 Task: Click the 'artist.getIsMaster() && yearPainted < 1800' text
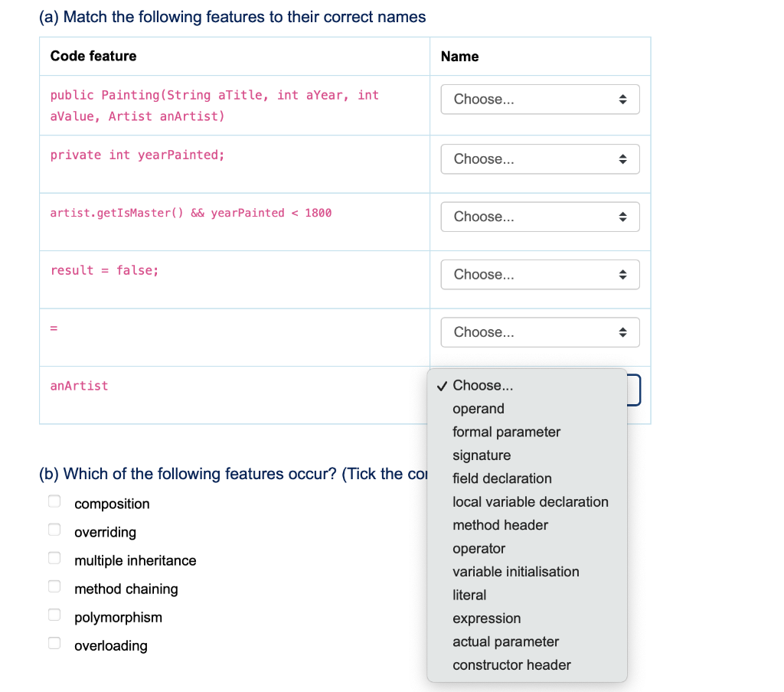pyautogui.click(x=191, y=213)
